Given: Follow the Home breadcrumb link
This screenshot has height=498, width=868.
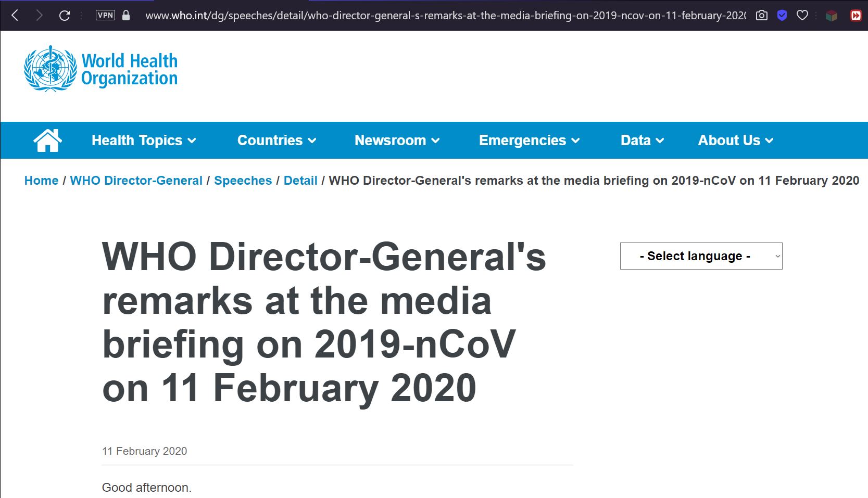Looking at the screenshot, I should (x=41, y=181).
